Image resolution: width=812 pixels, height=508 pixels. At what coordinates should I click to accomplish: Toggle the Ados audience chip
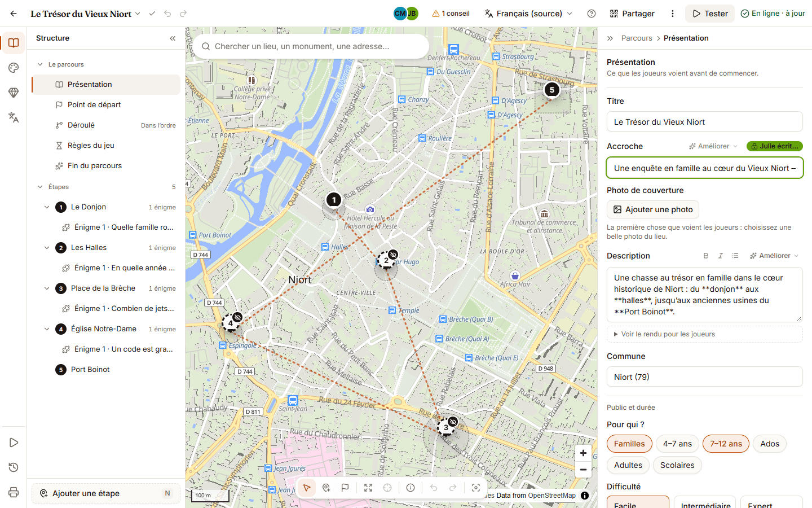770,444
